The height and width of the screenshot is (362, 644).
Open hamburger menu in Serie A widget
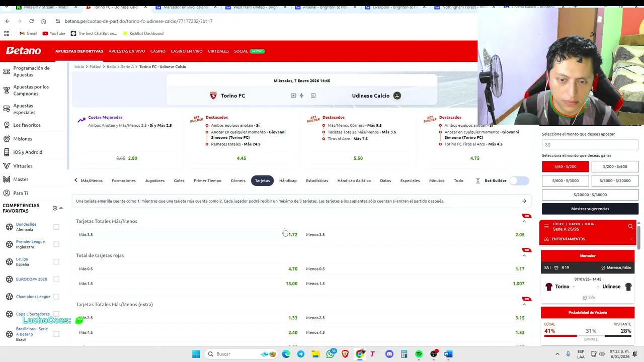point(546,227)
